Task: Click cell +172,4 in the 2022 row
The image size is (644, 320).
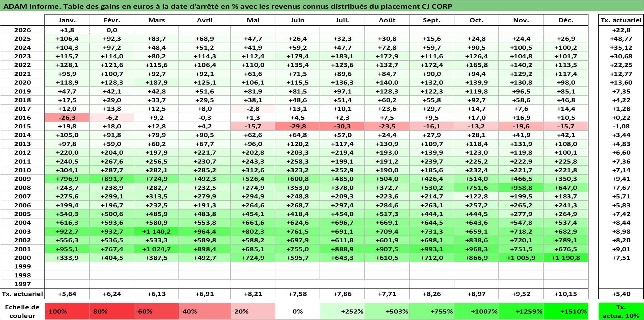Action: coord(432,65)
